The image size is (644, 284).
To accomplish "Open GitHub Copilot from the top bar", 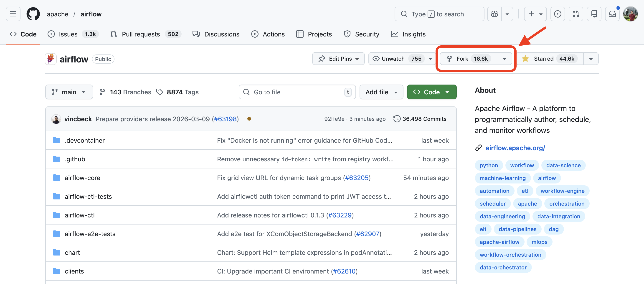I will [494, 14].
